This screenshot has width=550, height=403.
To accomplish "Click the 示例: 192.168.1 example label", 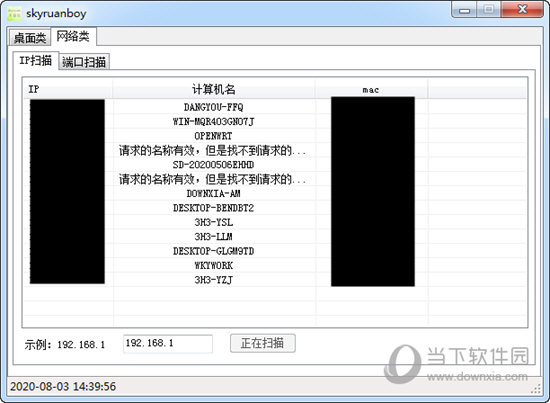I will (65, 344).
